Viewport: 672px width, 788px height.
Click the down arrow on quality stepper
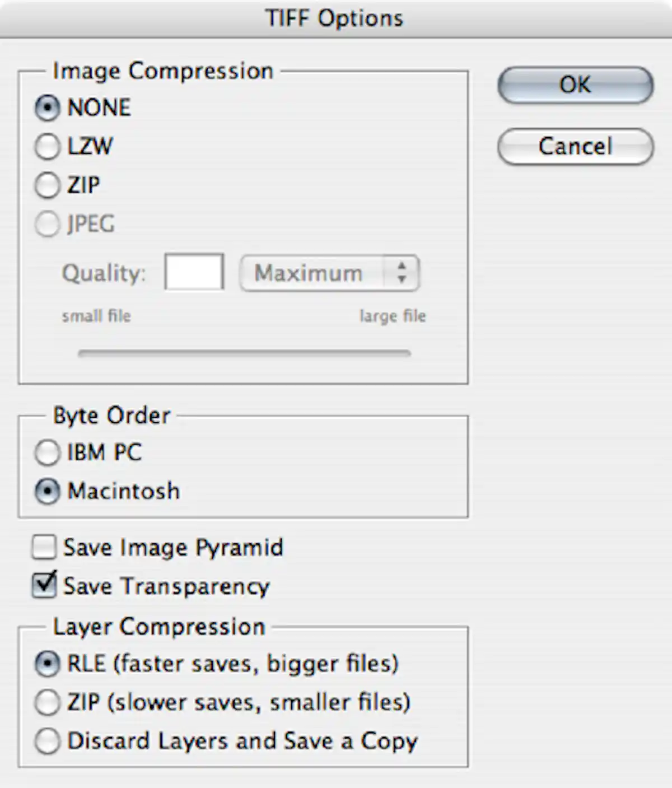[402, 280]
